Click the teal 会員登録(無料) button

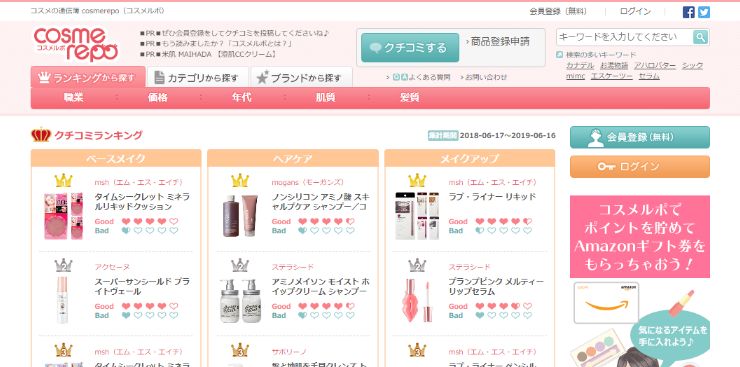(x=639, y=137)
